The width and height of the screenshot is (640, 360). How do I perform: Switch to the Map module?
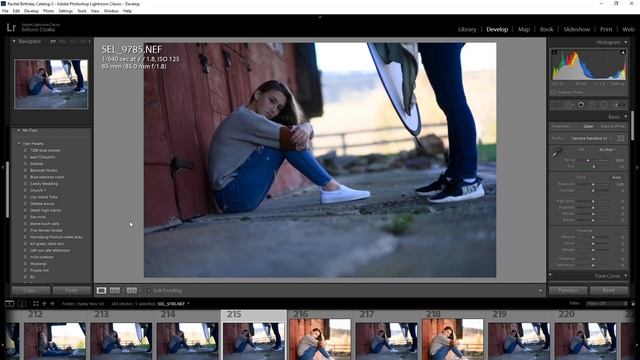[x=524, y=29]
